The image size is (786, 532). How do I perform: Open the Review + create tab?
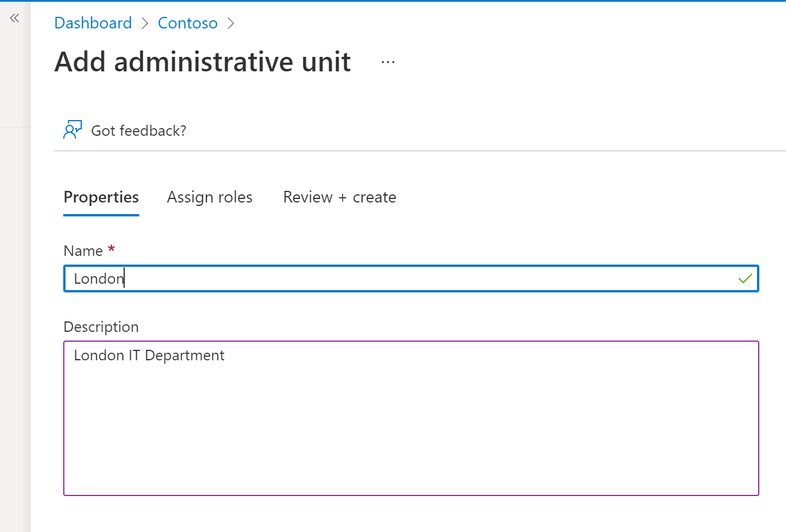point(339,197)
